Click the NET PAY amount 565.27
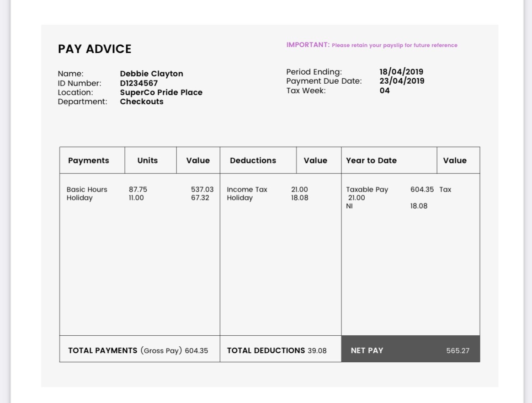 458,351
